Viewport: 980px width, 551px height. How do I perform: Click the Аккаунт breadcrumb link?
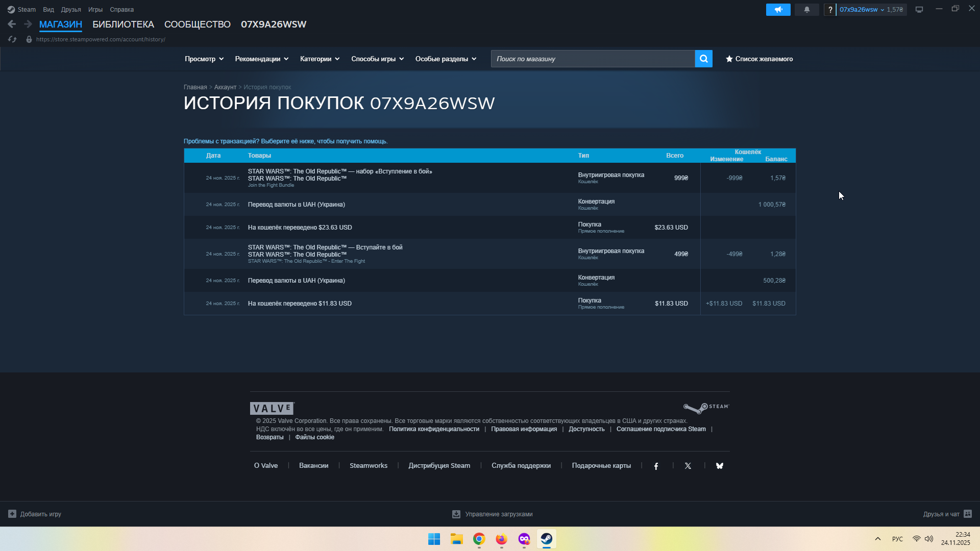(225, 87)
